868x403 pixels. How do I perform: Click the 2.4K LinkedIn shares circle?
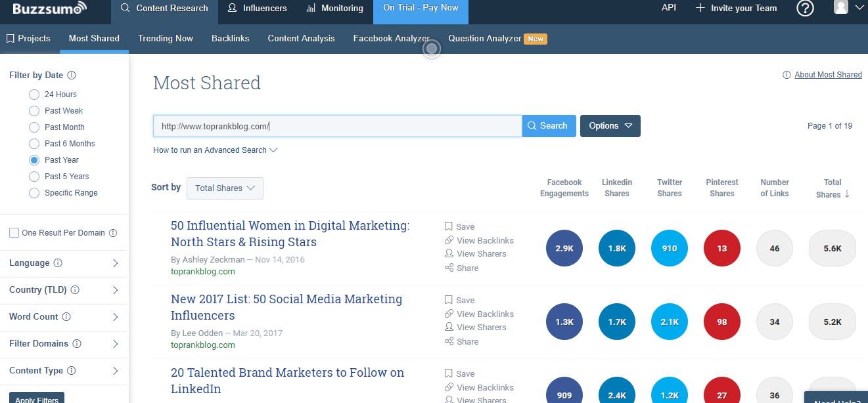[617, 390]
